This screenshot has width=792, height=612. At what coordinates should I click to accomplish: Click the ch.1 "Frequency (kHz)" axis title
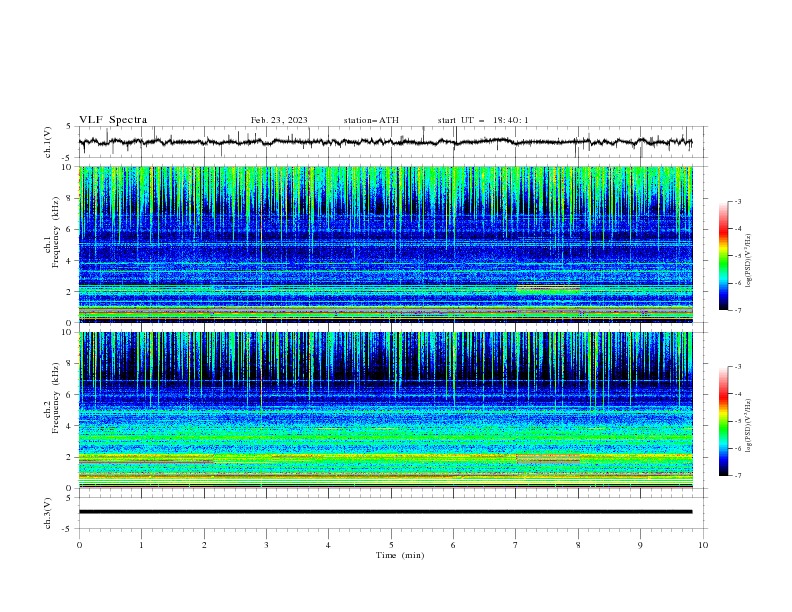55,233
